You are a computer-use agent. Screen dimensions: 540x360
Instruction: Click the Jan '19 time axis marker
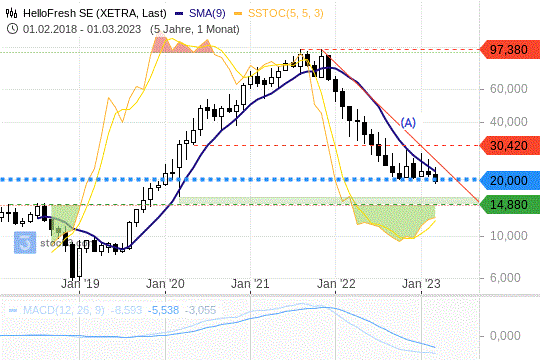(x=80, y=284)
